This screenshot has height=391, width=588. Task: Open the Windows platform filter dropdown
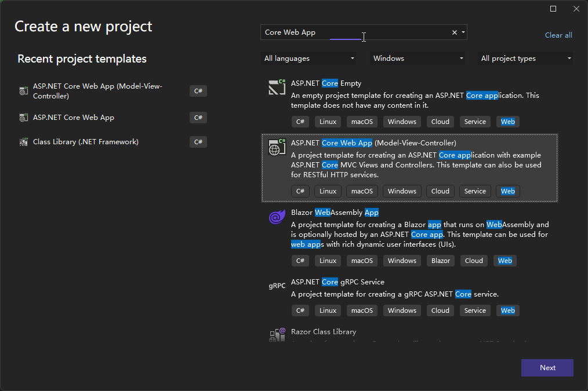418,59
